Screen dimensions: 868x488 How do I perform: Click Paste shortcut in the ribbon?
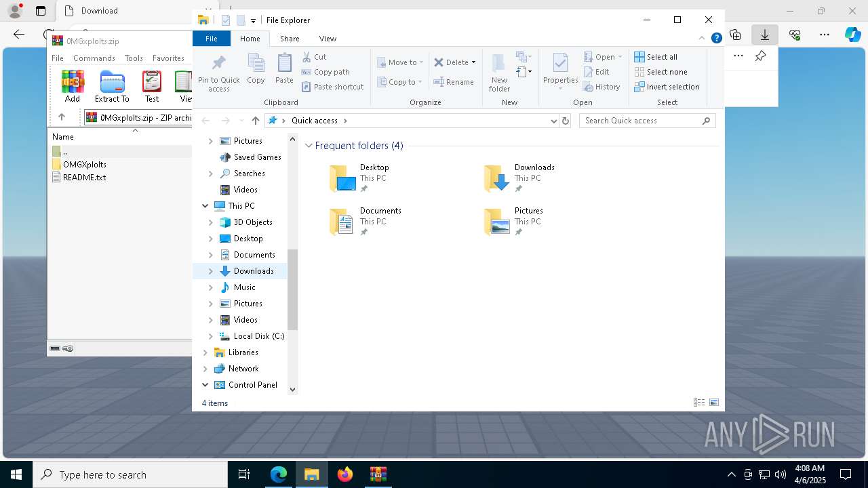pyautogui.click(x=332, y=87)
